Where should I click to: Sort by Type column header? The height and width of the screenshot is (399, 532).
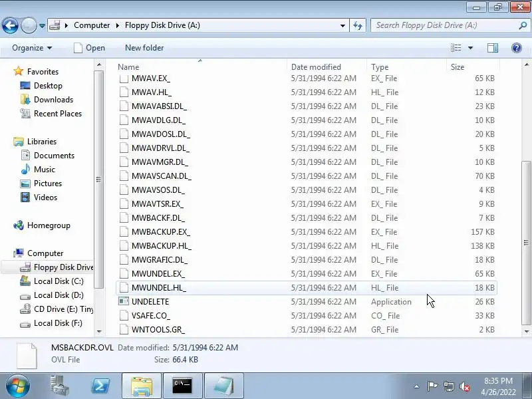click(x=406, y=67)
